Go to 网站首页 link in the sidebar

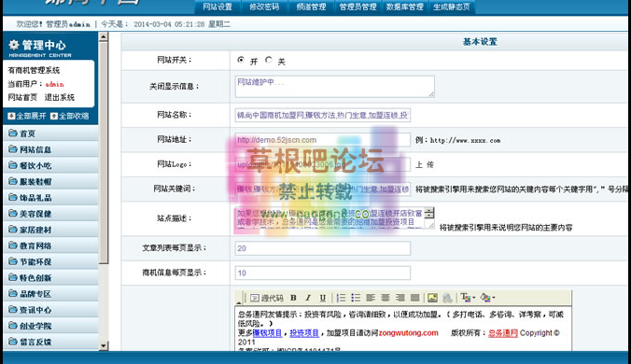coord(22,97)
